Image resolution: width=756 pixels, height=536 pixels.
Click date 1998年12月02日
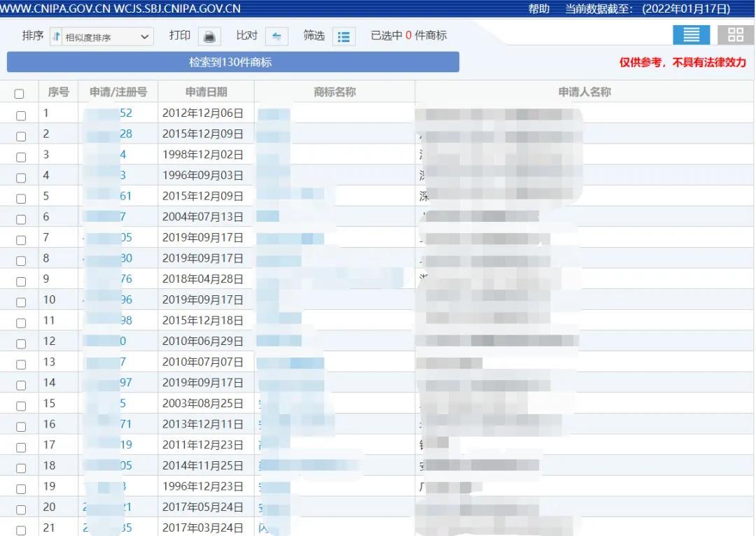coord(202,155)
